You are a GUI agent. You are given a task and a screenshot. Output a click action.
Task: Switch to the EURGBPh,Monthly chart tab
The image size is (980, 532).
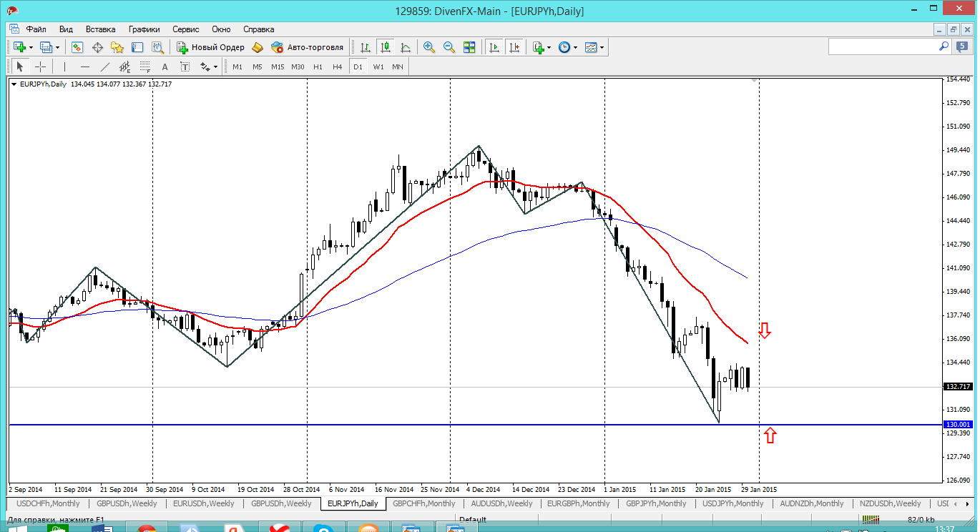[579, 503]
